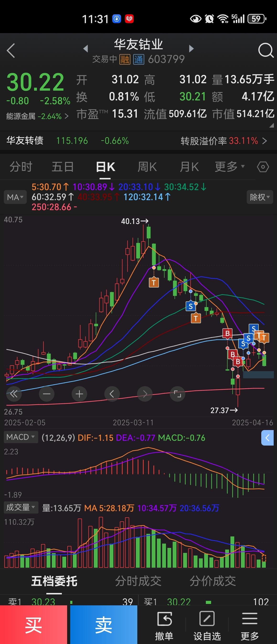Screen dimensions: 277x644
Task: Switch to 分时 tab
Action: [x=21, y=167]
